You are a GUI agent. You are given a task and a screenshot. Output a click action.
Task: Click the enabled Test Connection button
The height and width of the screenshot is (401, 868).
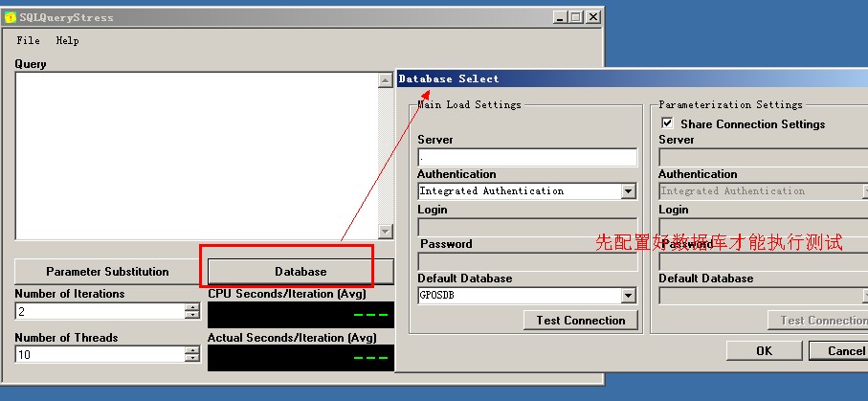tap(581, 321)
